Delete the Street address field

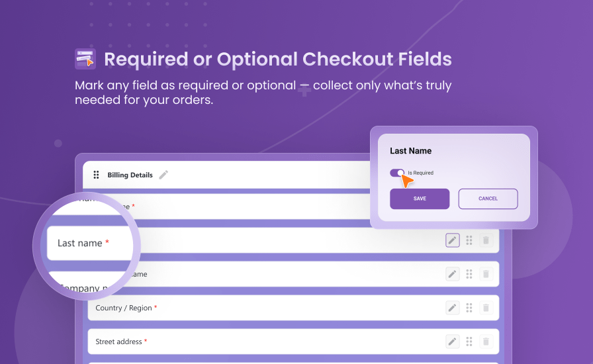(x=486, y=341)
